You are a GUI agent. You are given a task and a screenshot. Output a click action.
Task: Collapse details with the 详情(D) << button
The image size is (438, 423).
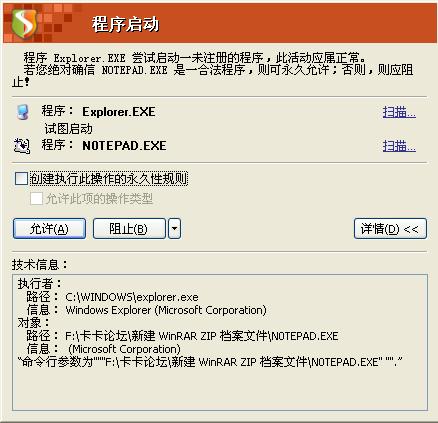point(390,229)
